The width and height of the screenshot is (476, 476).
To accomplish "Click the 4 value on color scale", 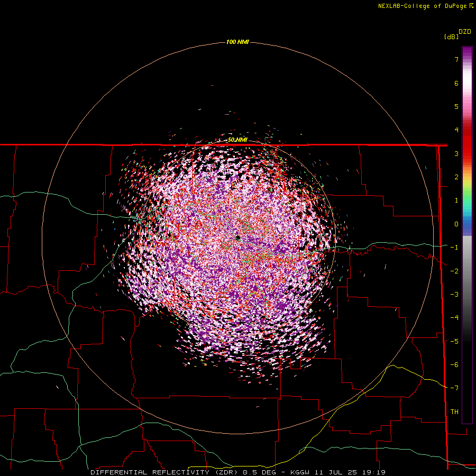I will (456, 130).
